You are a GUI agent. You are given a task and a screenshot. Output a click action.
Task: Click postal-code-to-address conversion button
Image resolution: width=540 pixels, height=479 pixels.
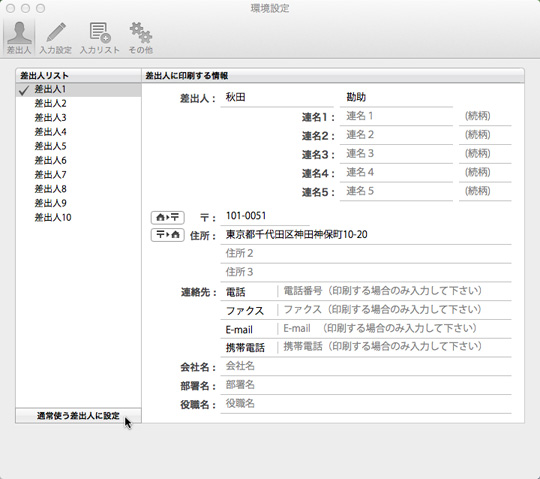pos(168,235)
